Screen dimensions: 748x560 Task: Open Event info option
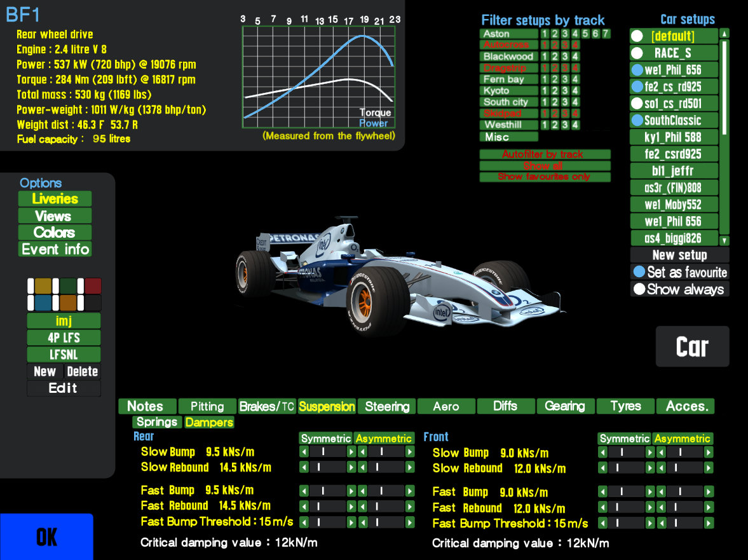(x=55, y=249)
